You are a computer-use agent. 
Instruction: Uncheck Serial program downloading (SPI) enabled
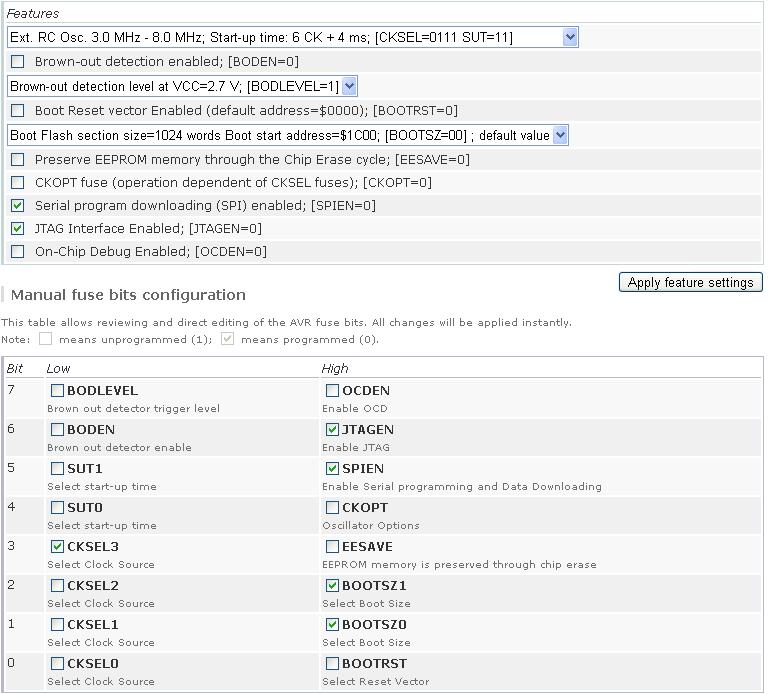[18, 206]
